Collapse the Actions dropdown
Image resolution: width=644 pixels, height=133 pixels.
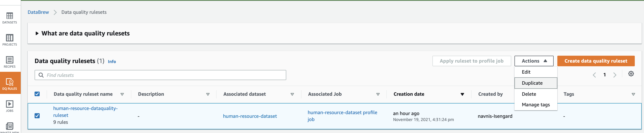click(534, 61)
